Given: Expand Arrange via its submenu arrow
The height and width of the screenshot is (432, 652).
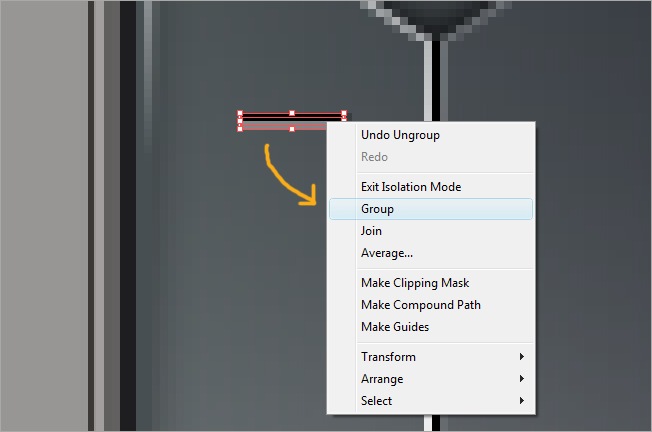Looking at the screenshot, I should point(521,379).
